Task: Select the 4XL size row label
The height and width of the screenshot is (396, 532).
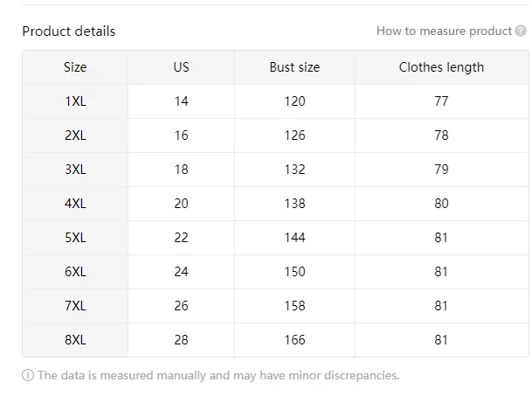Action: point(75,204)
